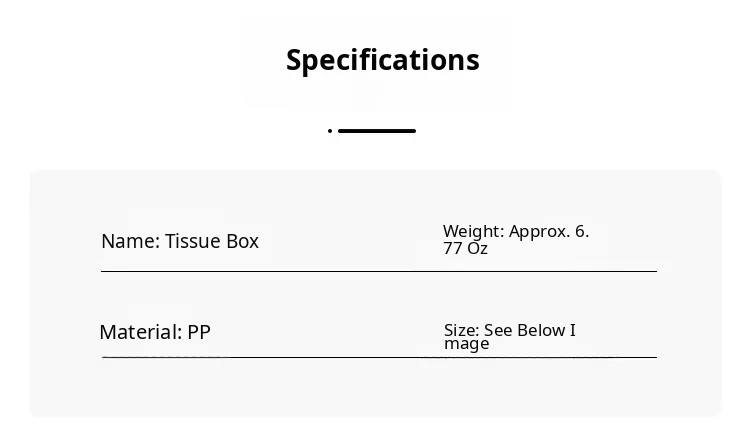
Task: Click the small dot under the heading
Action: click(329, 131)
